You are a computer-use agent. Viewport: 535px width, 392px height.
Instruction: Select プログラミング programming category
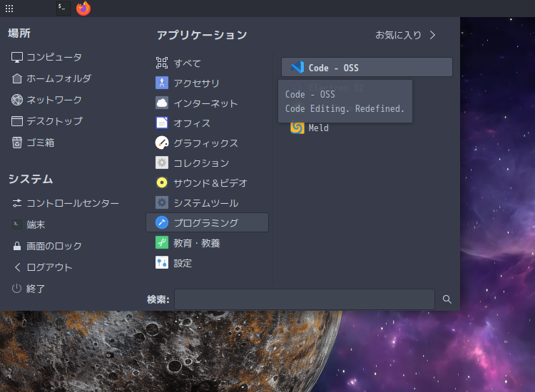point(207,222)
